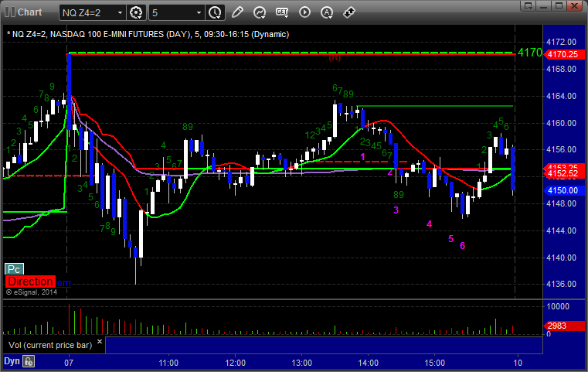
Task: Close the Vol (current price bar) pane
Action: tap(100, 342)
